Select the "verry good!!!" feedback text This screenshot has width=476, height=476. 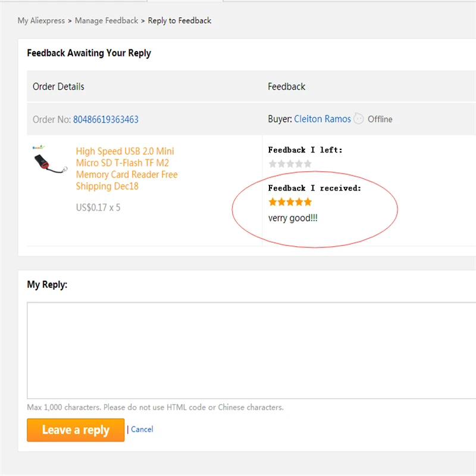(293, 218)
